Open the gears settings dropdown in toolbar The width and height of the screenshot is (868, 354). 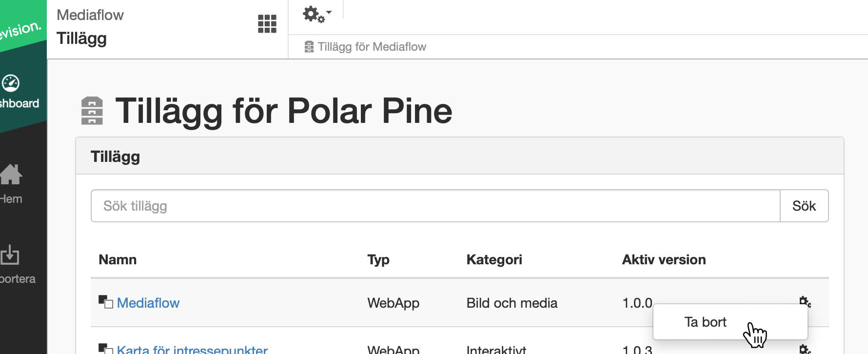(317, 14)
